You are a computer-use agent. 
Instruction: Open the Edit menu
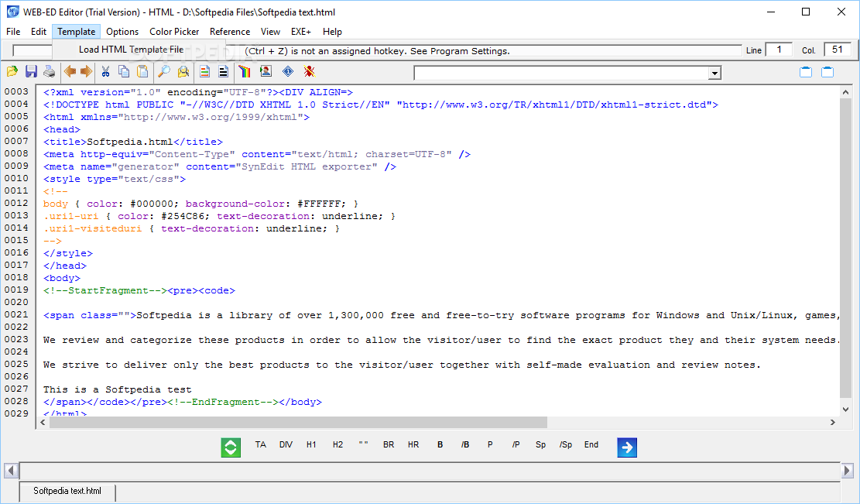point(39,32)
